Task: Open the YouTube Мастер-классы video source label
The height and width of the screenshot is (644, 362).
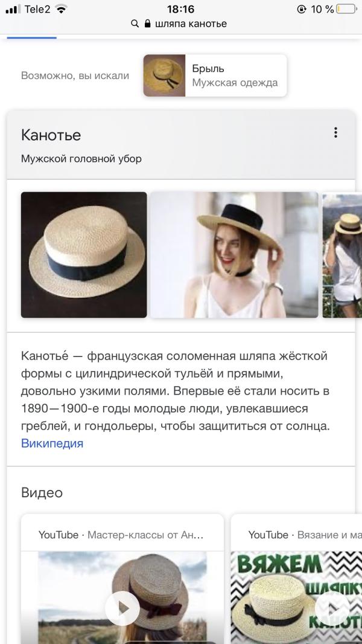Action: click(121, 535)
